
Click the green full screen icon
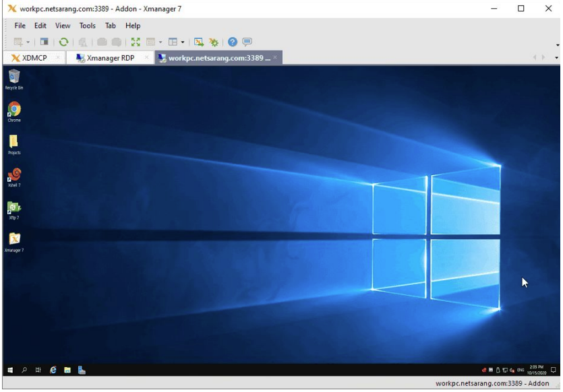click(136, 42)
